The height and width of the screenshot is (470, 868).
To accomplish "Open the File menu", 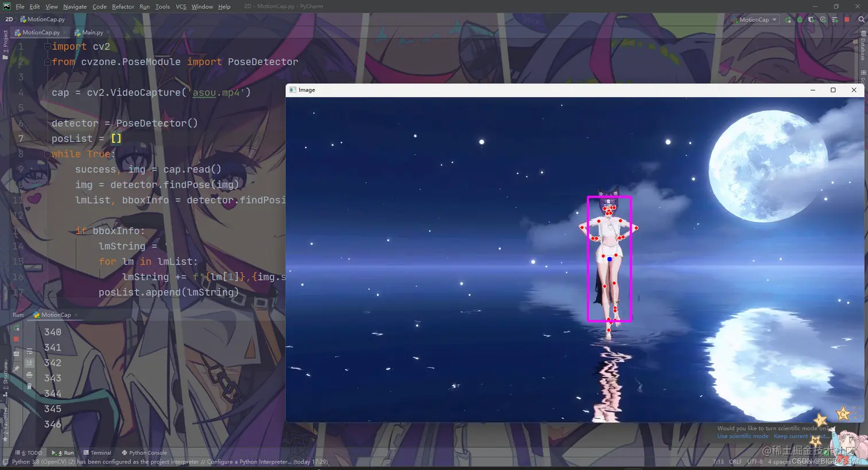I will point(20,6).
